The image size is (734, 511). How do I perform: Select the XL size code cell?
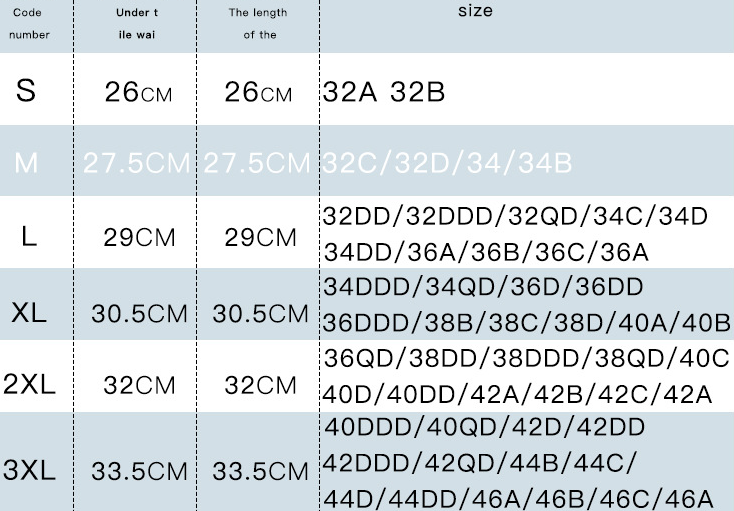(x=29, y=313)
